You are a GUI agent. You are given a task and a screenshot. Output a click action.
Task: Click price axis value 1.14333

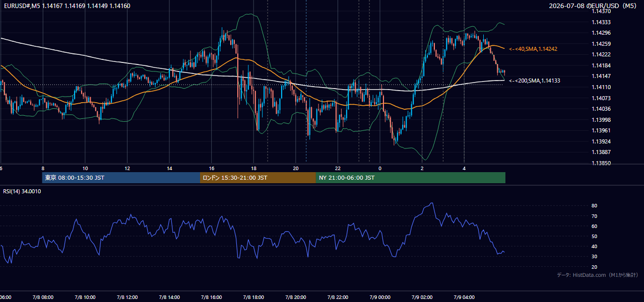[601, 22]
